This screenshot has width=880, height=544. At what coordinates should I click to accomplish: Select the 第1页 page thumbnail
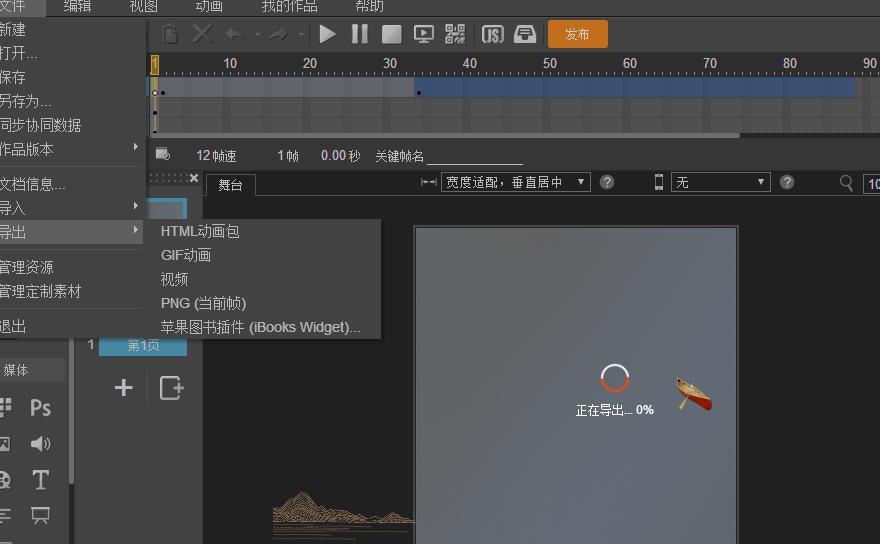143,346
